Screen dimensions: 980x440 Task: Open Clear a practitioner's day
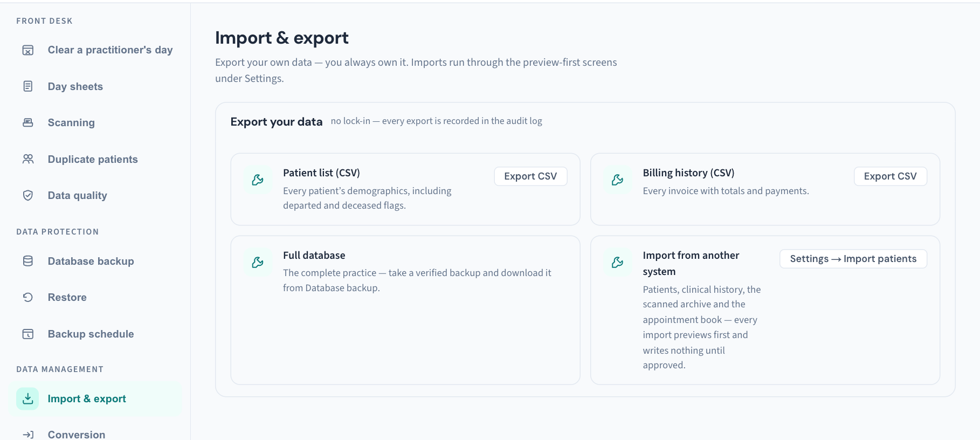coord(95,50)
